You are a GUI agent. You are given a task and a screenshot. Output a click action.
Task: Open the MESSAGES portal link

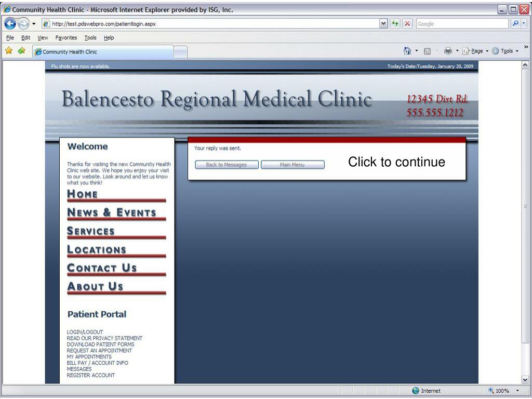point(79,369)
